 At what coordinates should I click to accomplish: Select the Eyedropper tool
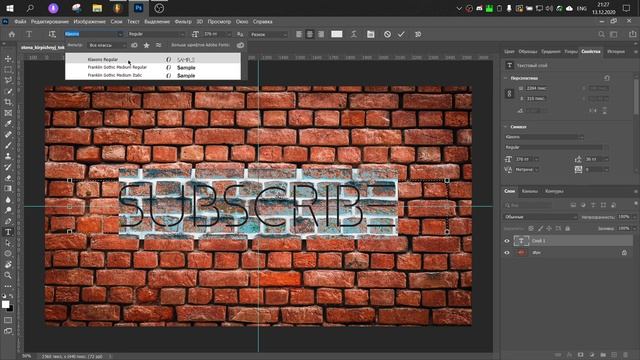8,124
